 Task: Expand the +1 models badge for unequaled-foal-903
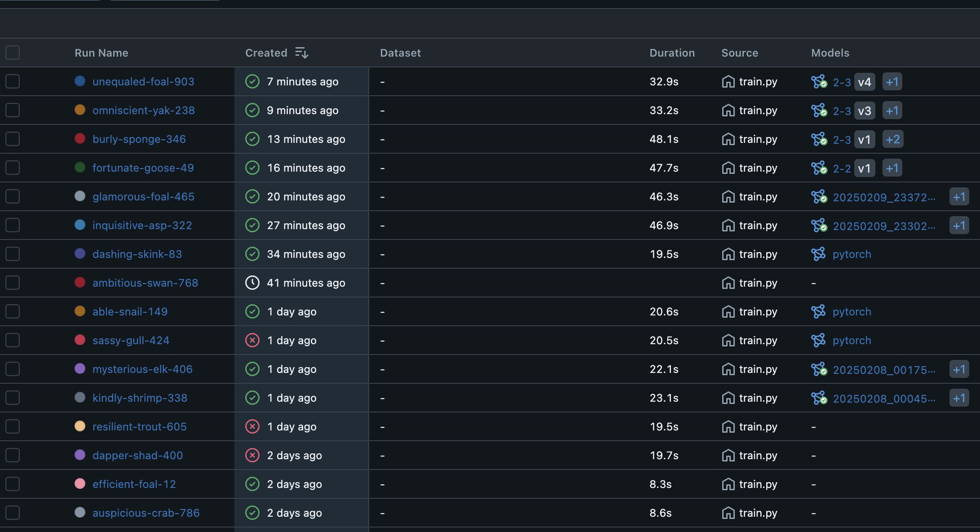[x=892, y=82]
